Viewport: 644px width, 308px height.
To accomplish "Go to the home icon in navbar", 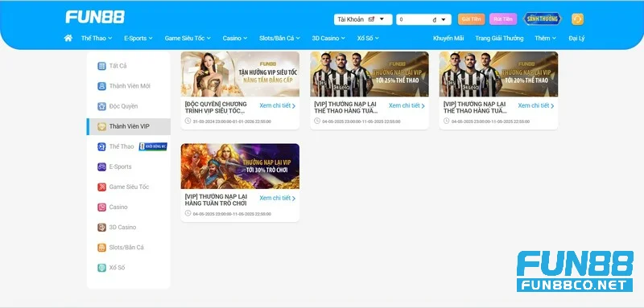I will (x=68, y=38).
